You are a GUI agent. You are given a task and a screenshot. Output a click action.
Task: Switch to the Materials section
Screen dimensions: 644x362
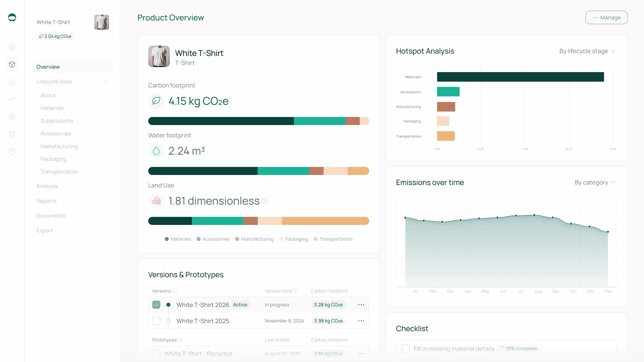pos(52,108)
